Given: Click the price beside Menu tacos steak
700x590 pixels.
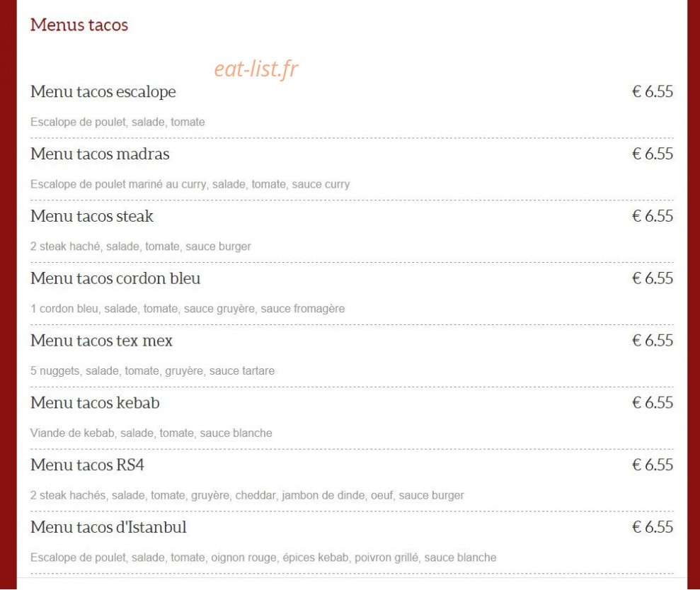Looking at the screenshot, I should pos(653,216).
